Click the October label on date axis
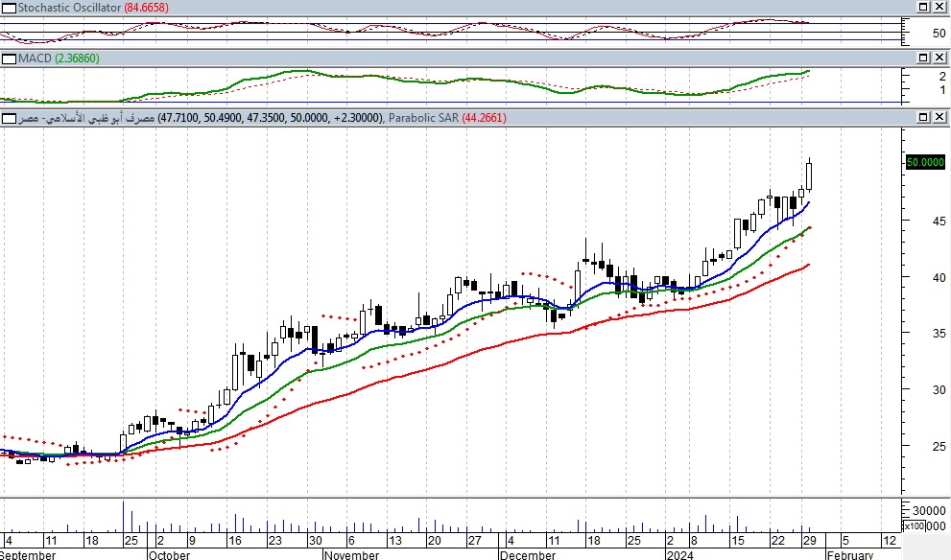The width and height of the screenshot is (951, 560). pos(169,554)
